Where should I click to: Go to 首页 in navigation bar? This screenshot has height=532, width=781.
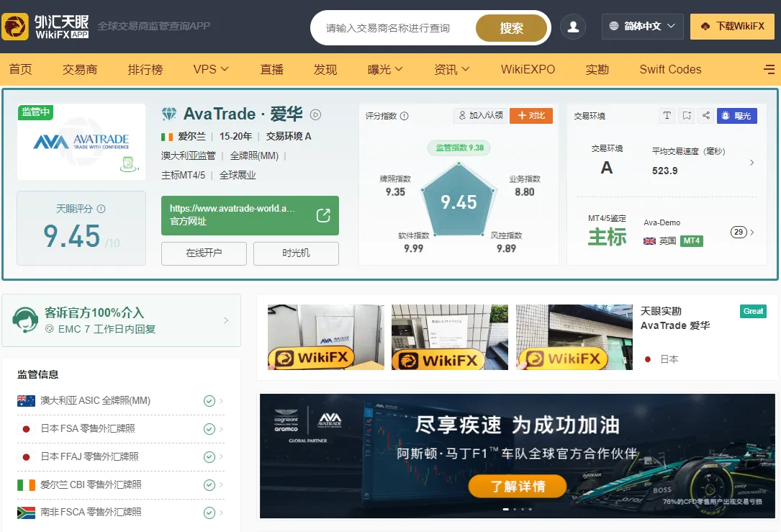(20, 69)
